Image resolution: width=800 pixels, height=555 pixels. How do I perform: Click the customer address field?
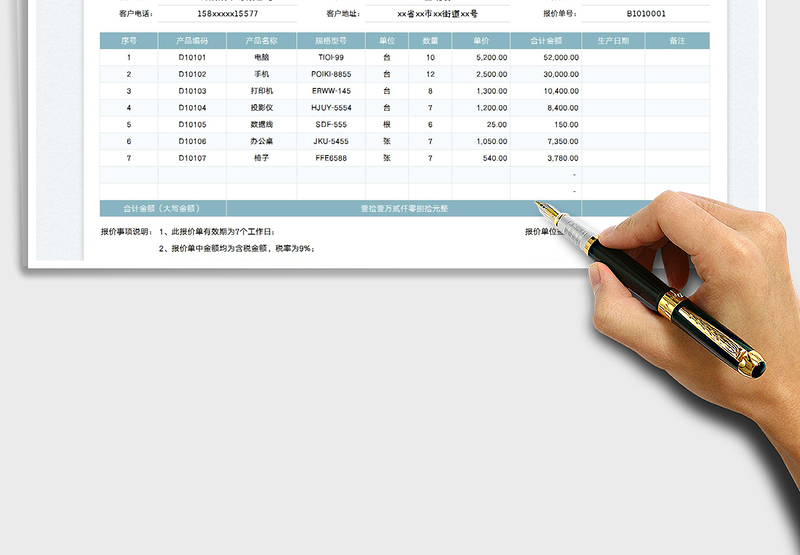click(437, 14)
